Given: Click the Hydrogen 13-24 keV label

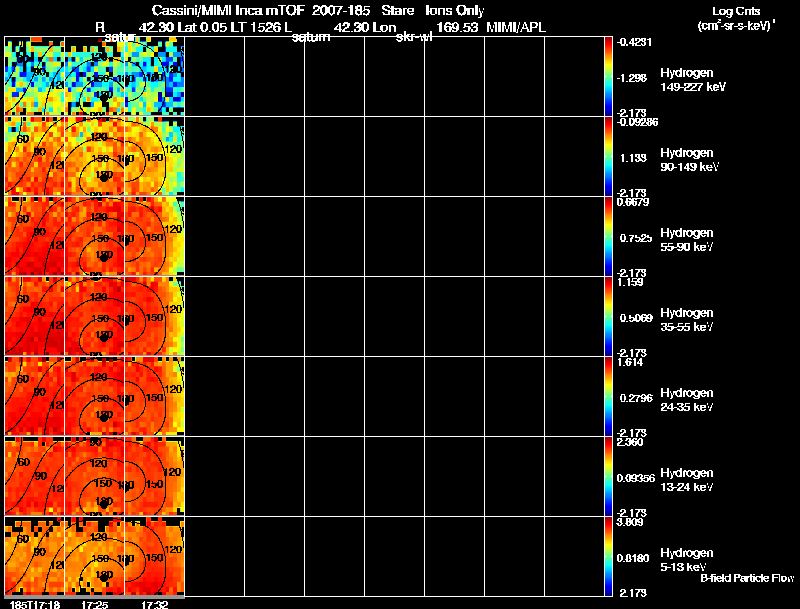Looking at the screenshot, I should [x=687, y=480].
